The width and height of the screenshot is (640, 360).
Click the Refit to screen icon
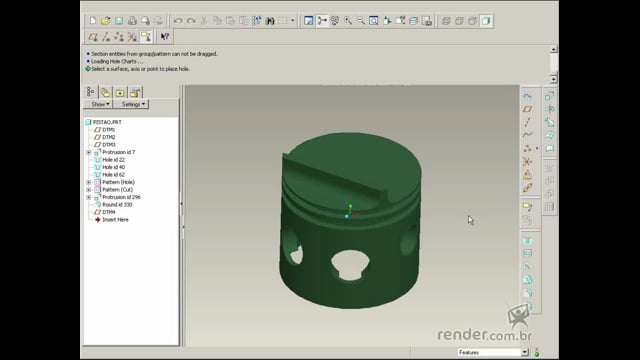374,20
